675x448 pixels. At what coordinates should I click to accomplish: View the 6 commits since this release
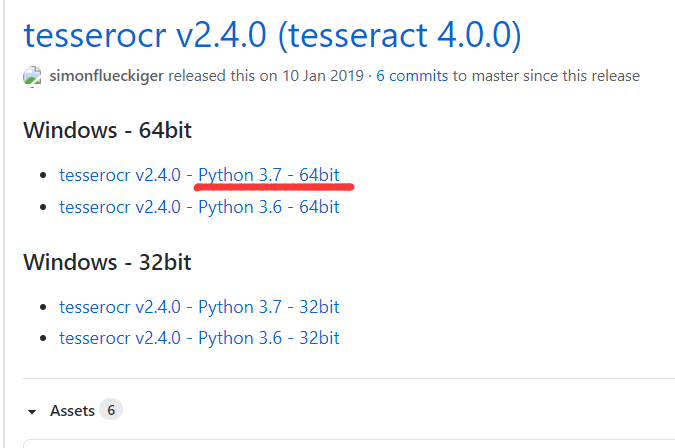pyautogui.click(x=412, y=76)
